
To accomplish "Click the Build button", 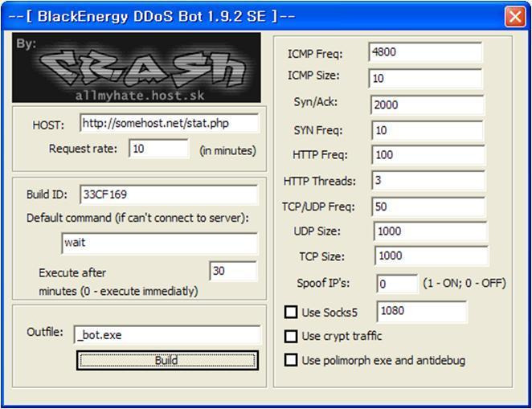I will (167, 360).
